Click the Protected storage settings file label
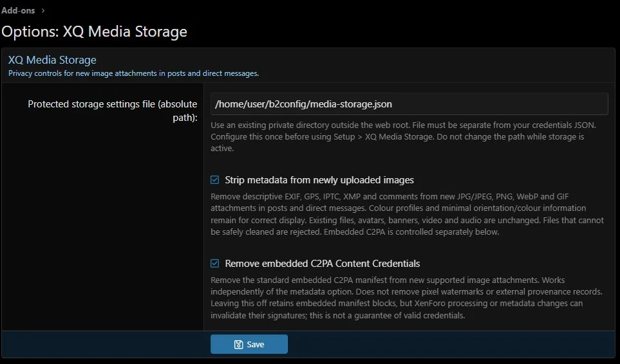 point(113,111)
